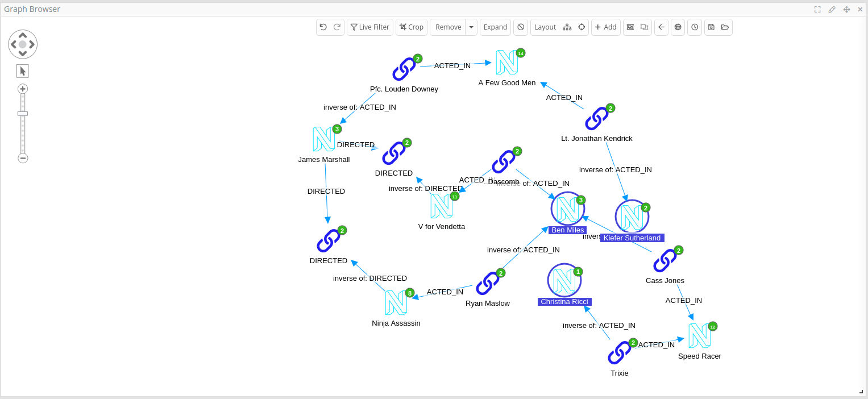Screen dimensions: 868x399
Task: Click the globe map toolbar icon
Action: [678, 27]
